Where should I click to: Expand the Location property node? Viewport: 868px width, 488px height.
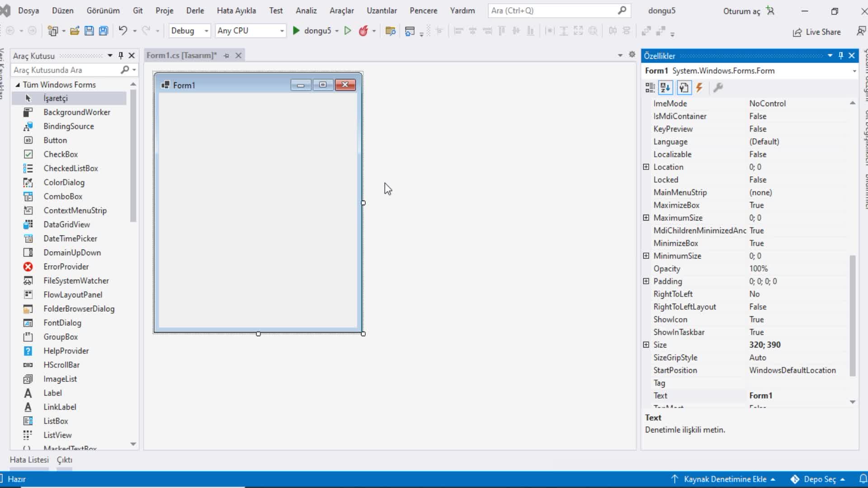point(646,167)
